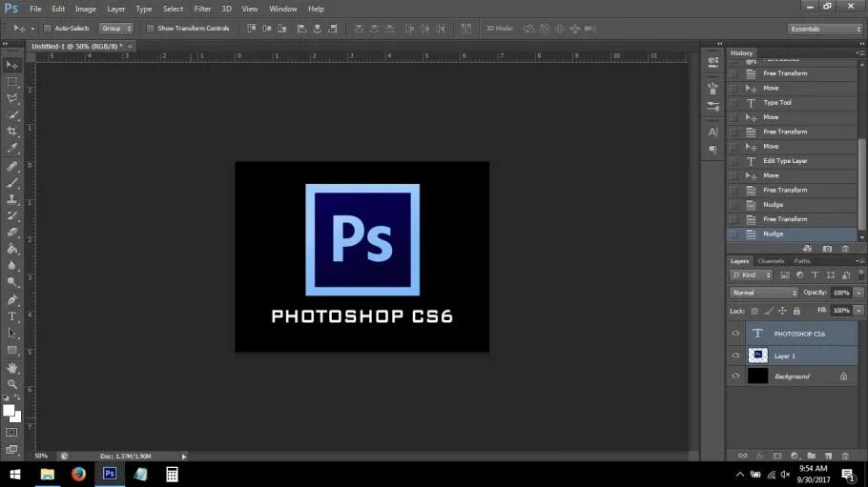Viewport: 868px width, 487px height.
Task: Toggle lock all padlock icon
Action: point(796,311)
